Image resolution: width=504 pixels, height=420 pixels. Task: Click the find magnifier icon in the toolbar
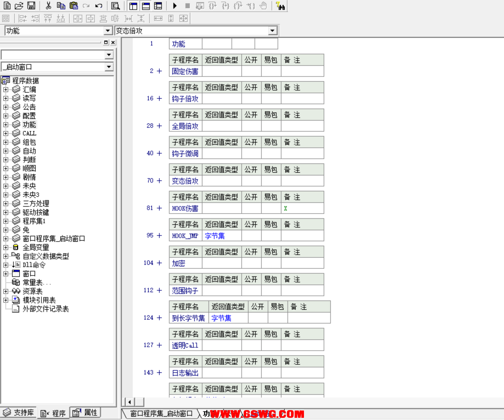pyautogui.click(x=116, y=6)
